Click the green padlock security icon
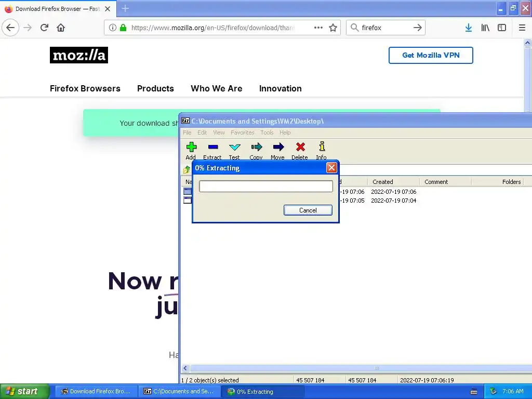The width and height of the screenshot is (532, 399). (x=123, y=28)
